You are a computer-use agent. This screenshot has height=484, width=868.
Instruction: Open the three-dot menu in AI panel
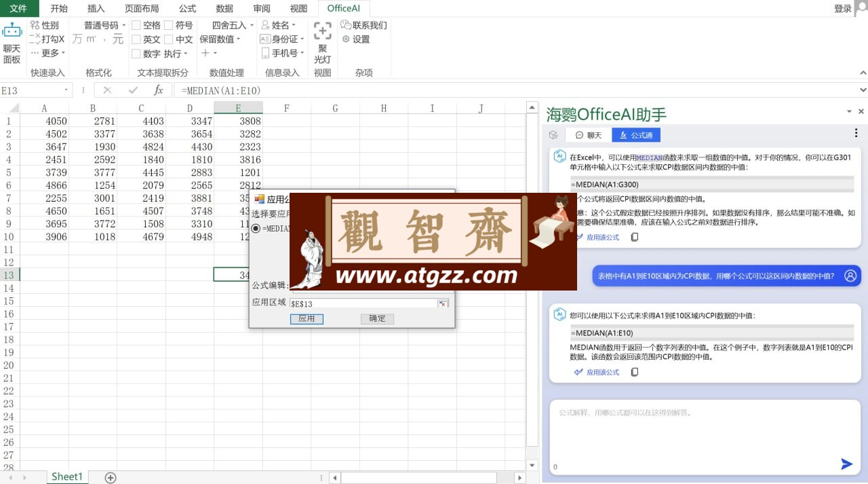pos(856,133)
